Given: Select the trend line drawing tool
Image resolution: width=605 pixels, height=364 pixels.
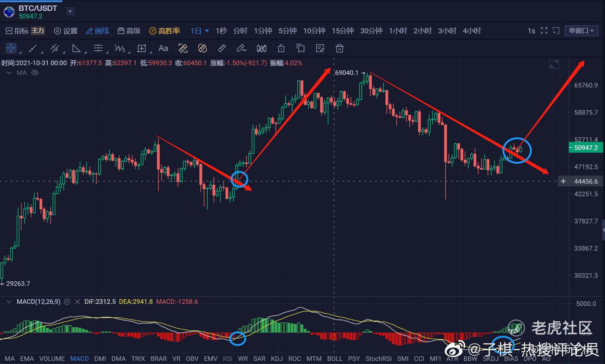Looking at the screenshot, I should tap(33, 48).
